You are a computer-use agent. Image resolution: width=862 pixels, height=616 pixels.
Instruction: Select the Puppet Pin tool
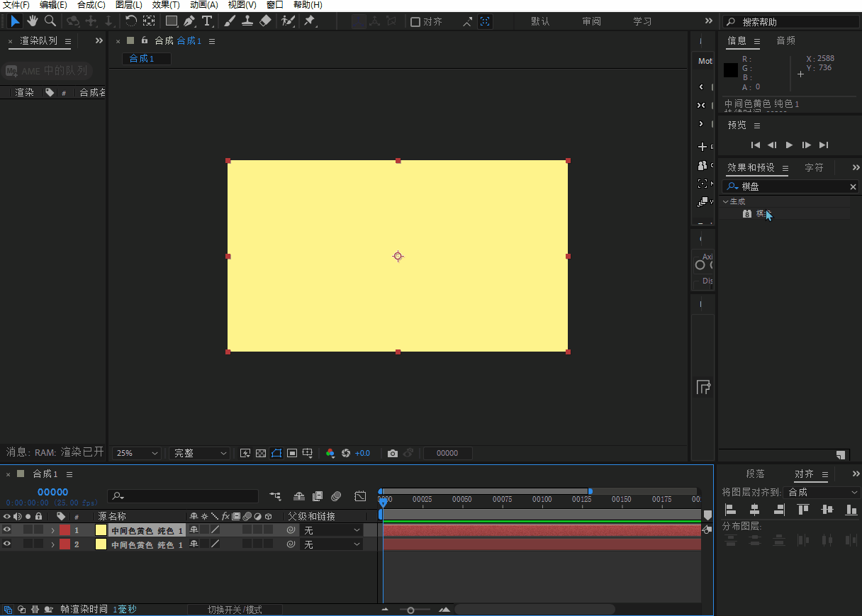coord(310,21)
